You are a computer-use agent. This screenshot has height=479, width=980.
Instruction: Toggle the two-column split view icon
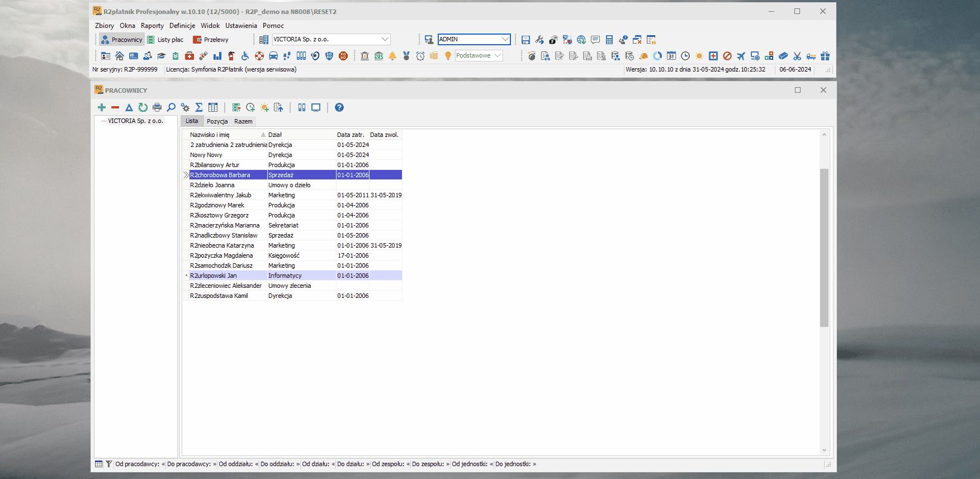coord(302,107)
